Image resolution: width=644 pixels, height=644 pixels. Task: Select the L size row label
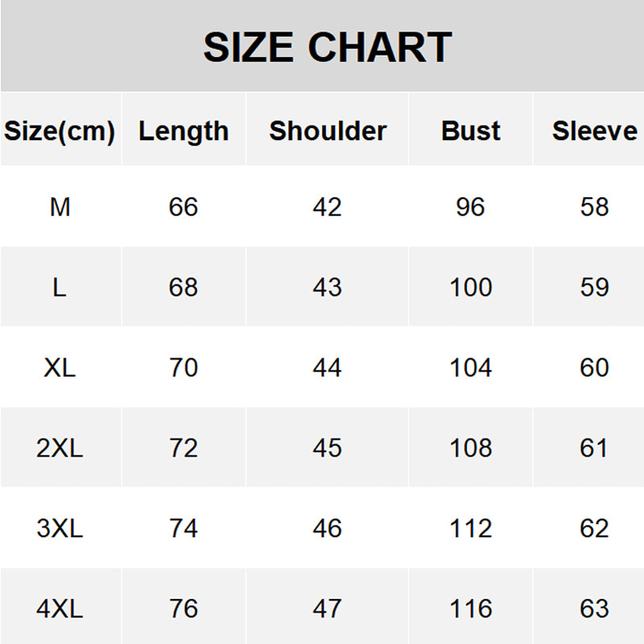click(x=60, y=287)
